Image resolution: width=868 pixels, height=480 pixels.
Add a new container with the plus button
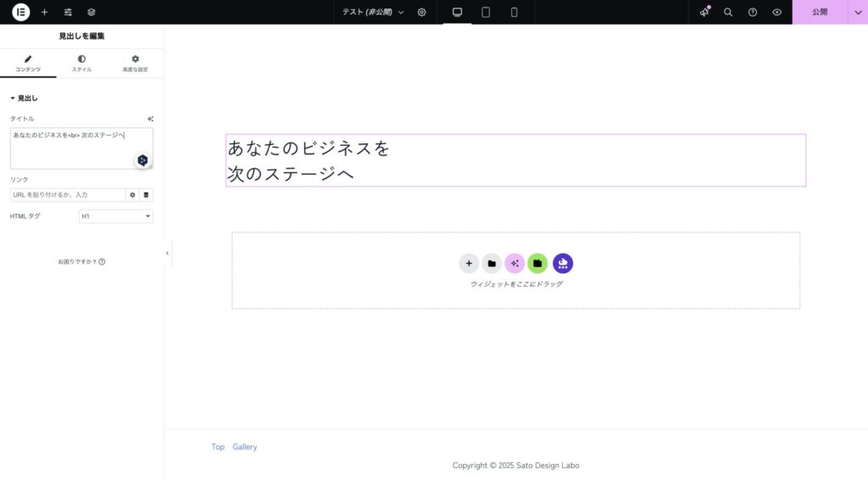[x=468, y=264]
